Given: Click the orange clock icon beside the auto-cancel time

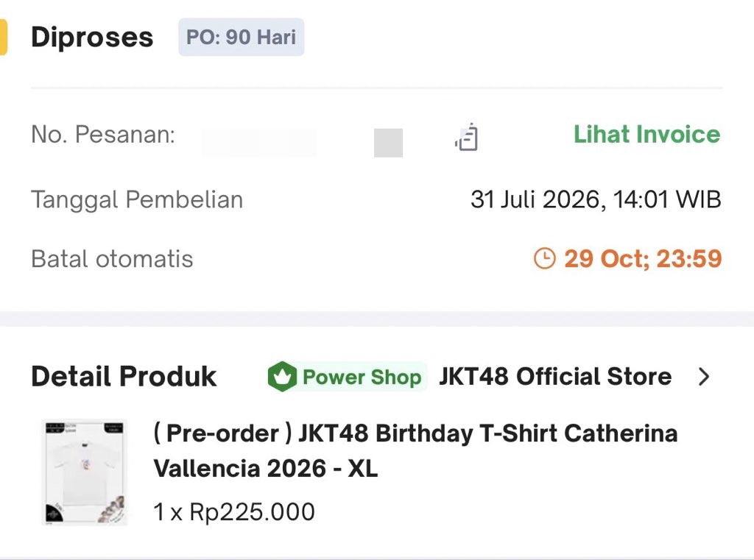Looking at the screenshot, I should (x=545, y=258).
